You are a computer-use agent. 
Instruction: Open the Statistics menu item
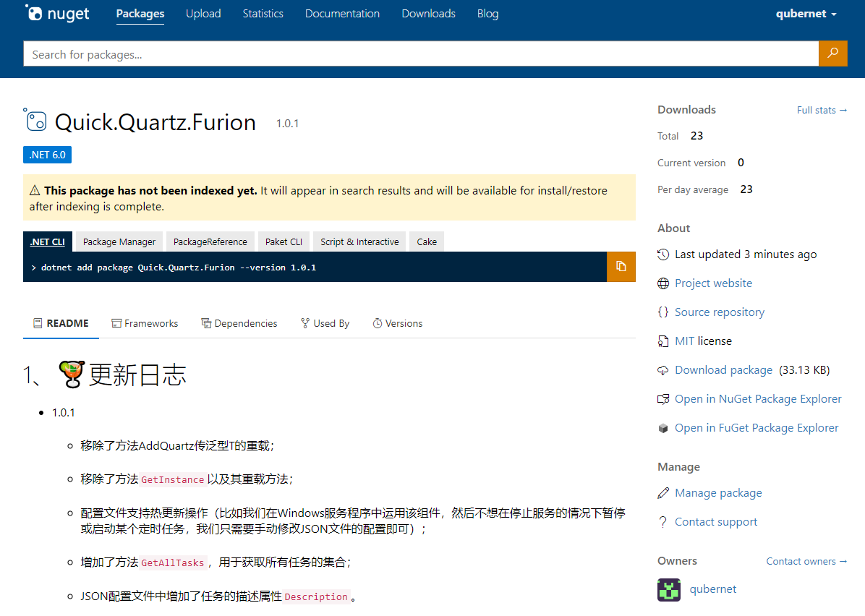click(x=263, y=13)
